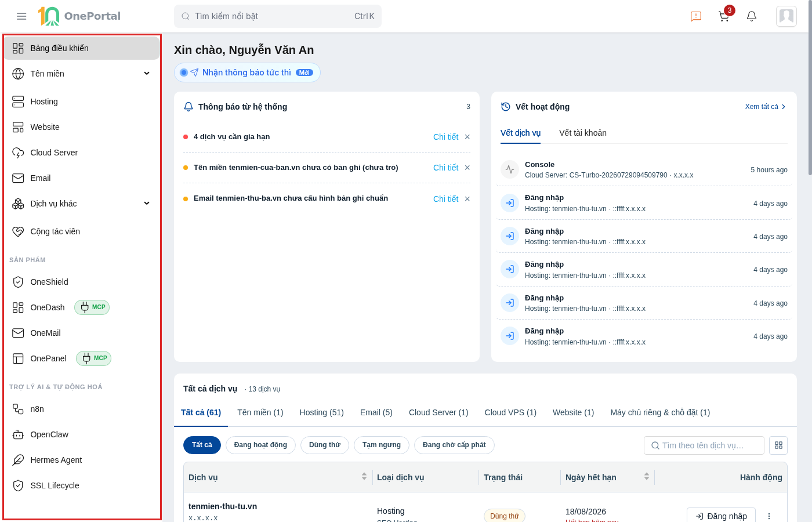Select the Tên miền (1) tab
Viewport: 812px width, 522px height.
[260, 412]
